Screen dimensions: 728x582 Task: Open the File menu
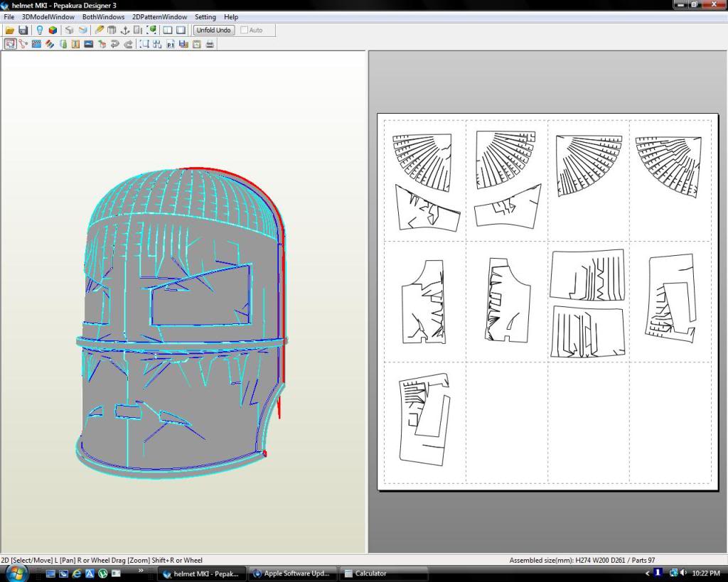coord(9,17)
